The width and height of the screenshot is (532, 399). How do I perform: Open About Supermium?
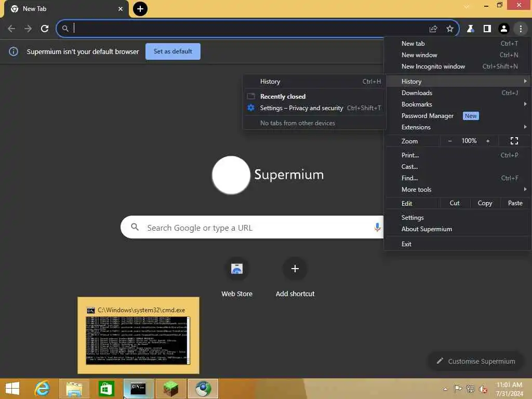(458, 229)
